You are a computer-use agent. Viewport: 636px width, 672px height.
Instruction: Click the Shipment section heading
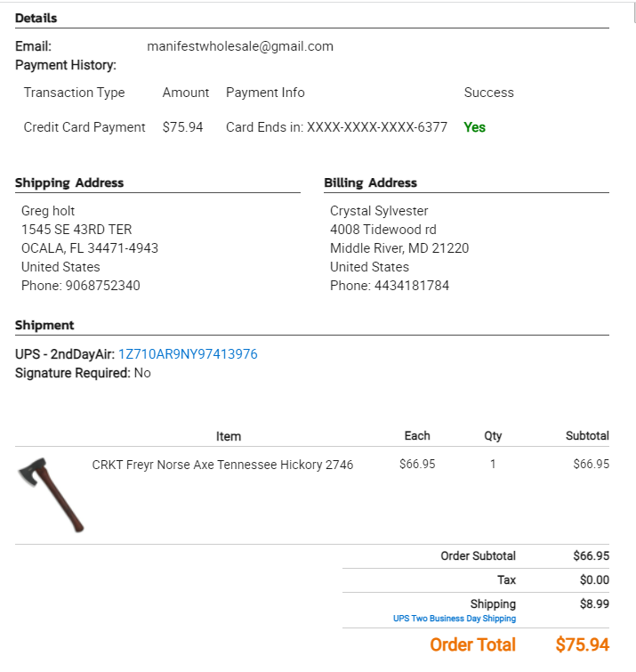44,325
